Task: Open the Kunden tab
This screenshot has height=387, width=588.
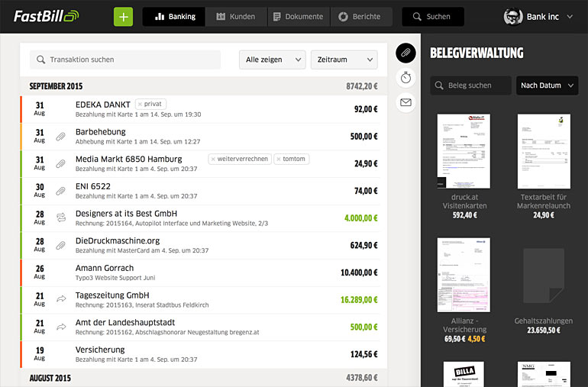Action: coord(236,17)
